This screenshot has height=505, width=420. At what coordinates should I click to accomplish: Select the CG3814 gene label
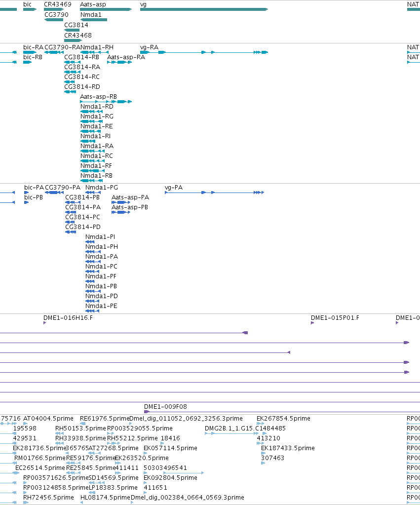(x=76, y=25)
